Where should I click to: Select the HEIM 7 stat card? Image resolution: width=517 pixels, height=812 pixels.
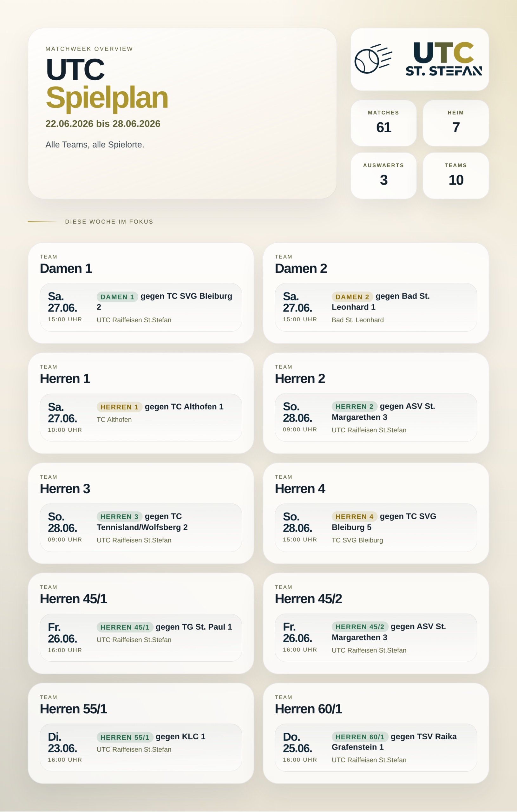tap(455, 123)
